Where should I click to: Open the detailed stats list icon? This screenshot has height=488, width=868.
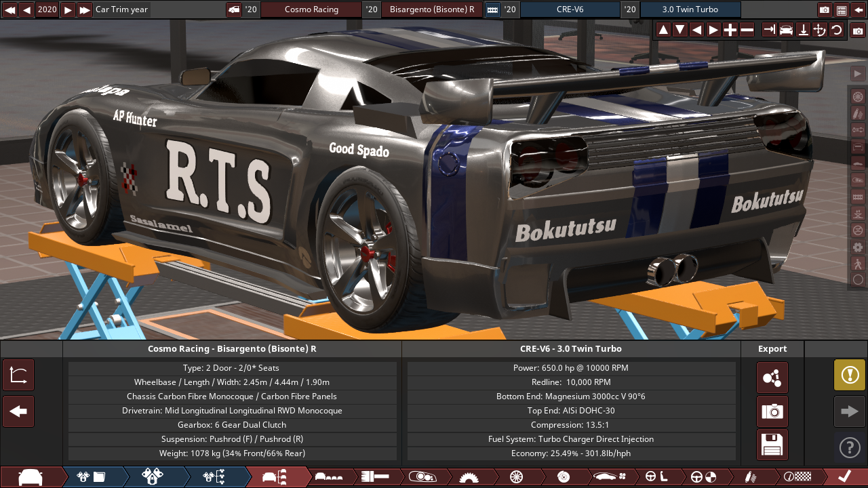point(842,9)
